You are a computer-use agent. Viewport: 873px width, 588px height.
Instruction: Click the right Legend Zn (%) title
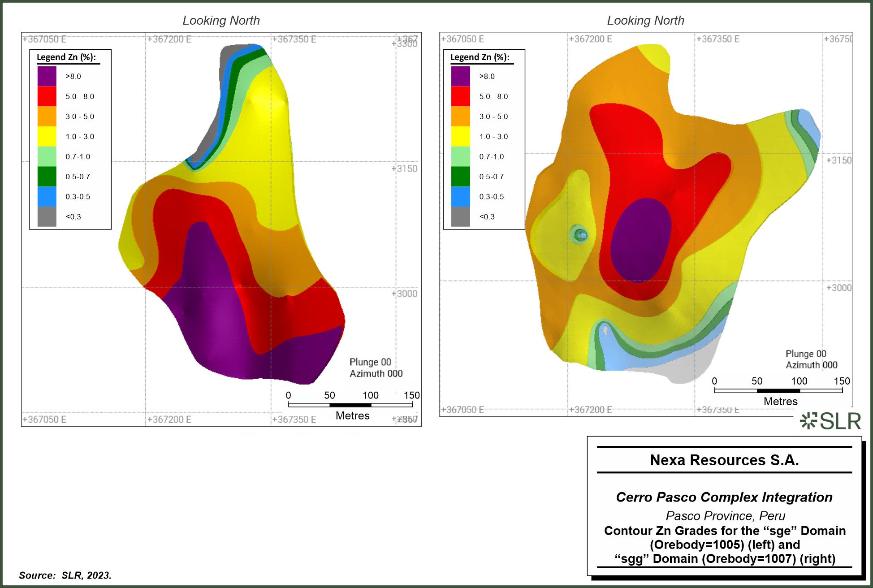click(x=480, y=57)
